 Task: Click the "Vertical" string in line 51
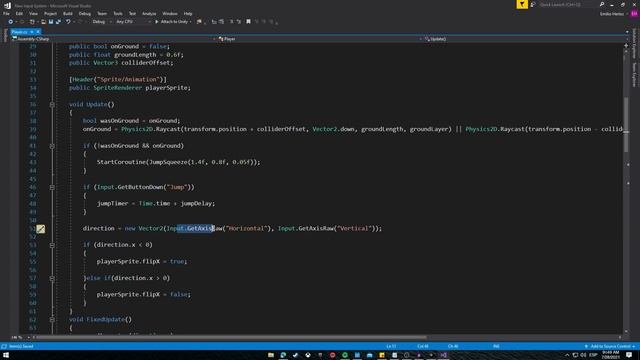[x=354, y=229]
